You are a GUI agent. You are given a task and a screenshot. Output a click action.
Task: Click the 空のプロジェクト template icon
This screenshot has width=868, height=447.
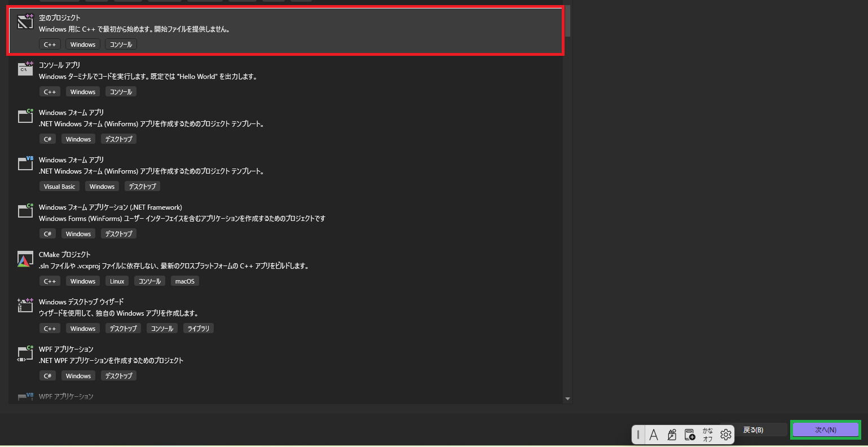(x=25, y=22)
